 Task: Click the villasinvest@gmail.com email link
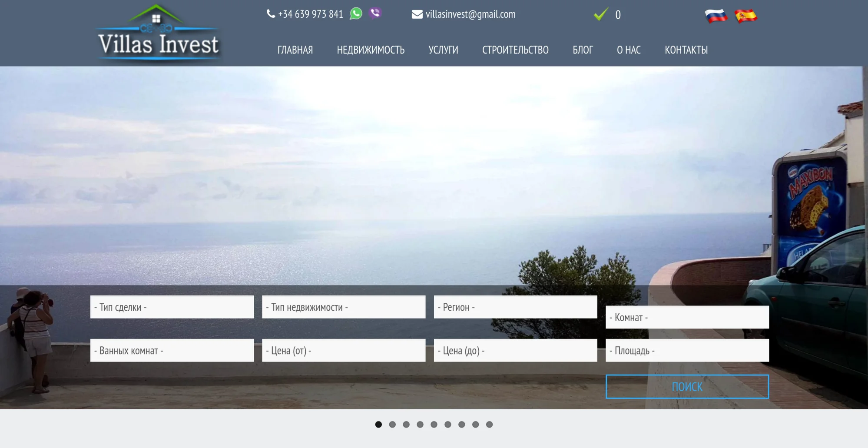pyautogui.click(x=470, y=14)
